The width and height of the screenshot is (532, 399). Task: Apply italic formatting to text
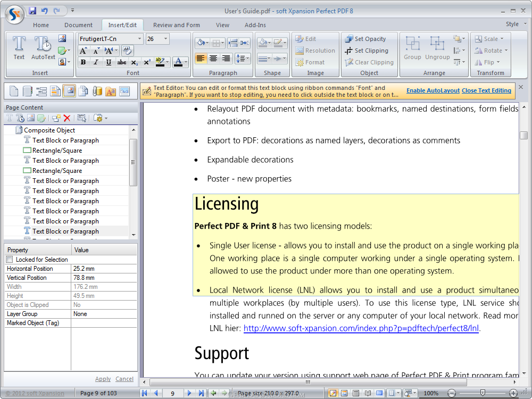point(96,62)
